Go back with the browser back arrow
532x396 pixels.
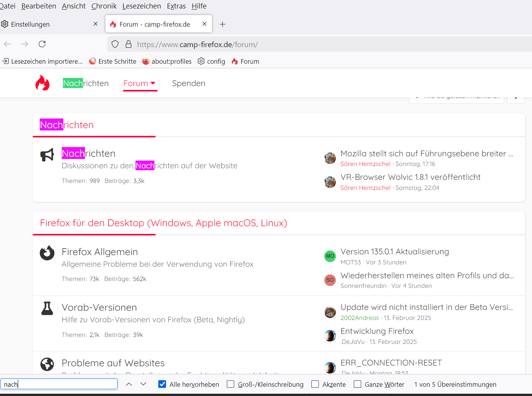(7, 44)
